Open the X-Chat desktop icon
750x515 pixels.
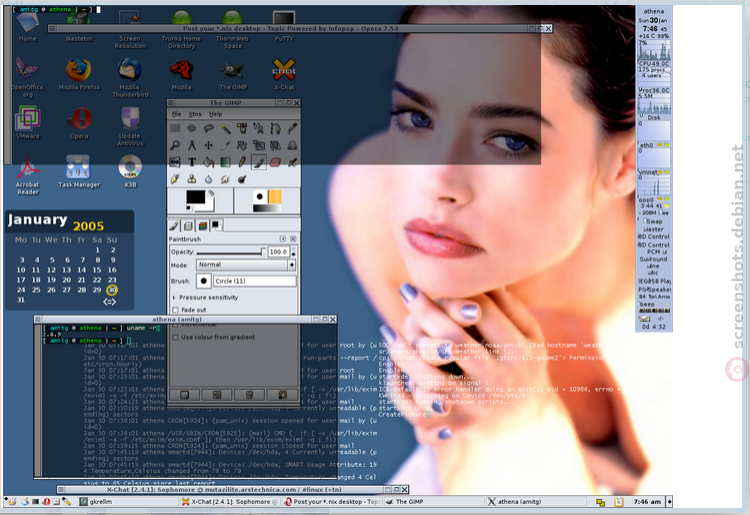point(284,74)
